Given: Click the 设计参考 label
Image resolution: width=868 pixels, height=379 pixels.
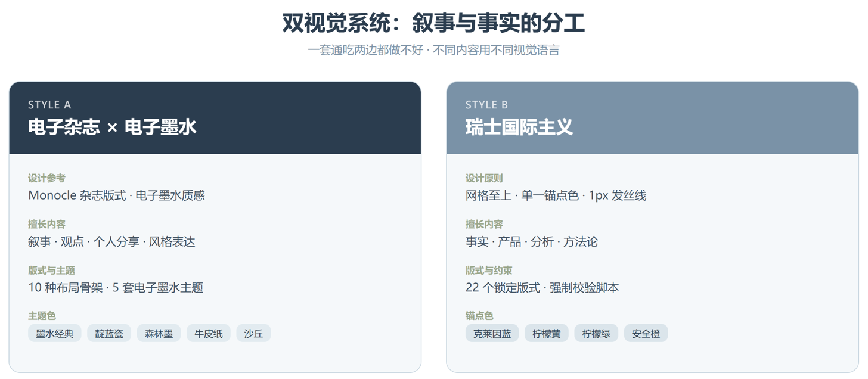Looking at the screenshot, I should coord(46,178).
